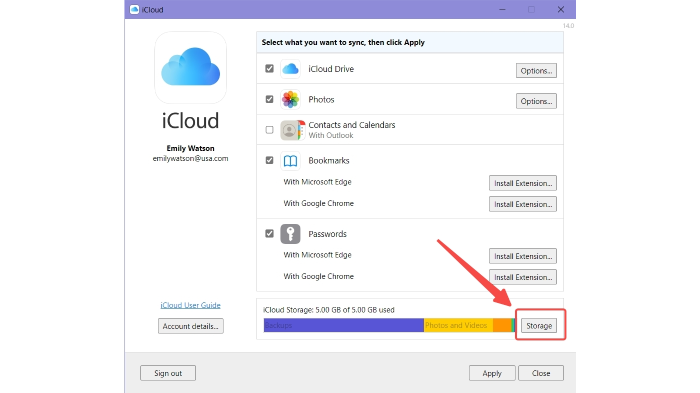Click the Apply button

pos(492,373)
